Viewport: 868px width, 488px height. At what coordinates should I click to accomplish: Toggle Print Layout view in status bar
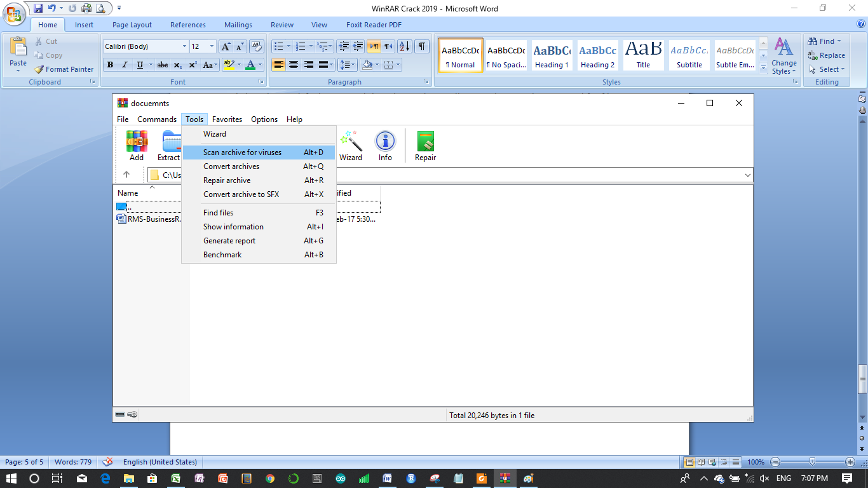pyautogui.click(x=689, y=462)
